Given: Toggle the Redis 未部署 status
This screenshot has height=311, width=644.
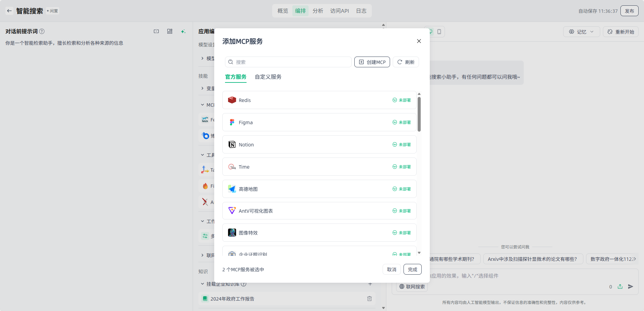Looking at the screenshot, I should (401, 100).
